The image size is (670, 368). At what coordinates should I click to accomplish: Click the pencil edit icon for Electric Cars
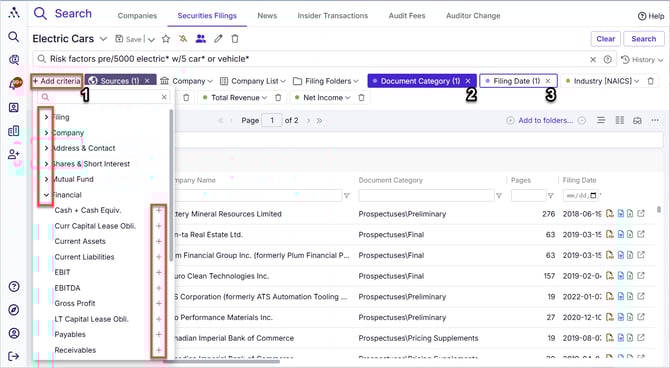(218, 39)
